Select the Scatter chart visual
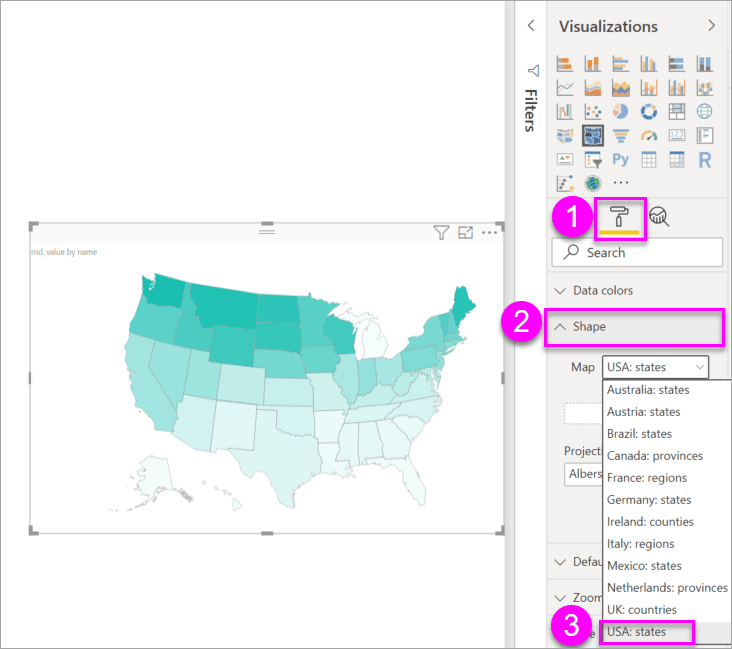The width and height of the screenshot is (732, 649). (x=593, y=111)
